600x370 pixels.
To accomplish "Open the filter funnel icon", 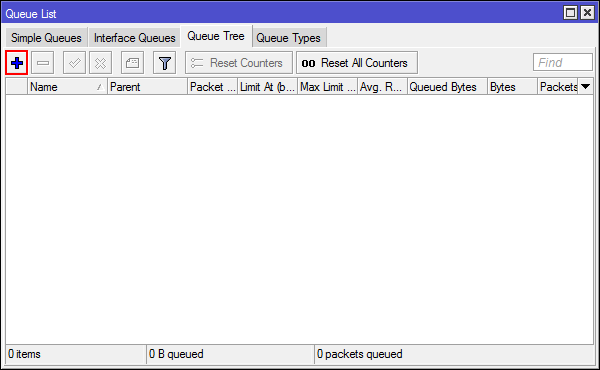I will click(165, 63).
